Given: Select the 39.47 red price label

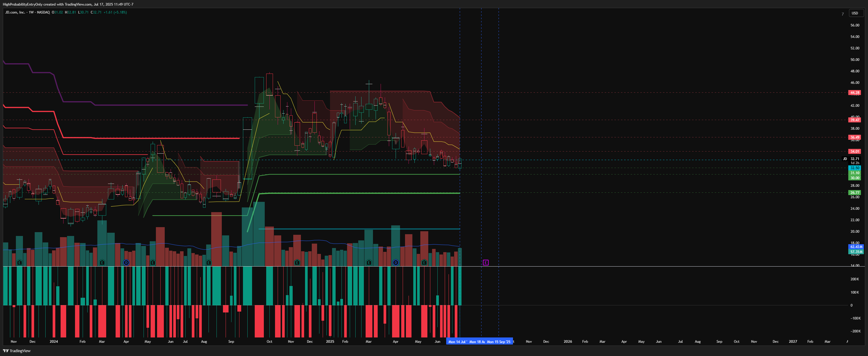Looking at the screenshot, I should [x=854, y=120].
